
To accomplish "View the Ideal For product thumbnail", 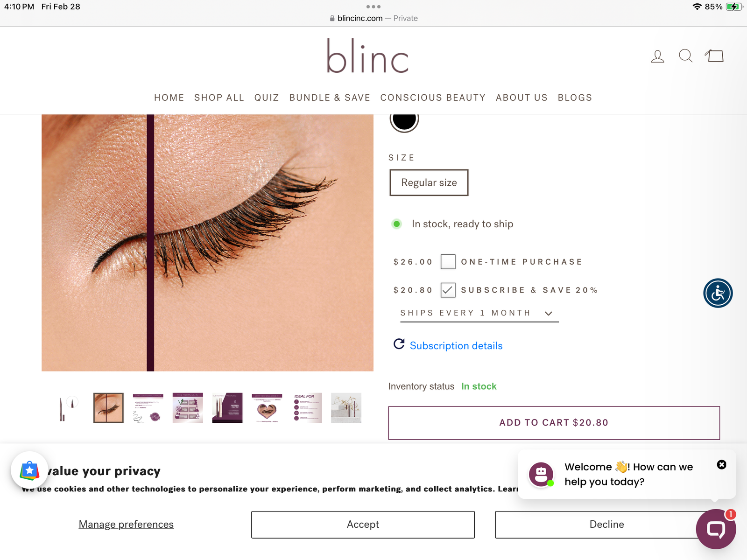I will click(x=307, y=408).
